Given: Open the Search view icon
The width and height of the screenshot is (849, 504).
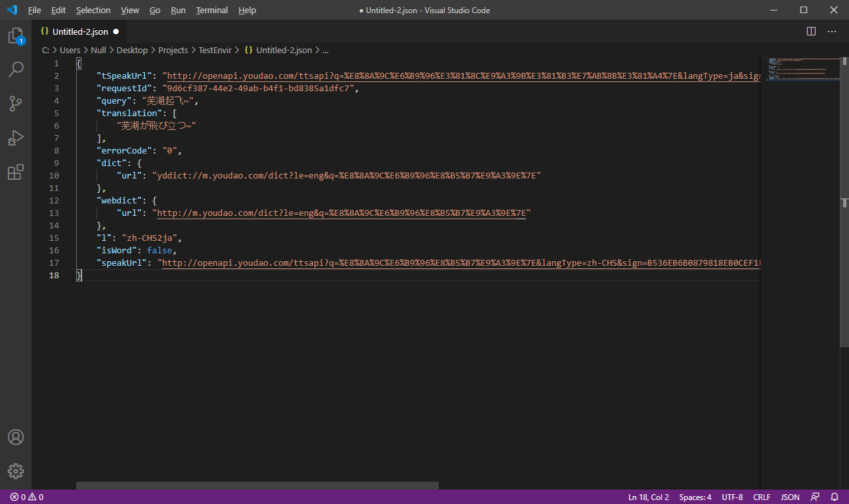Looking at the screenshot, I should pyautogui.click(x=16, y=70).
